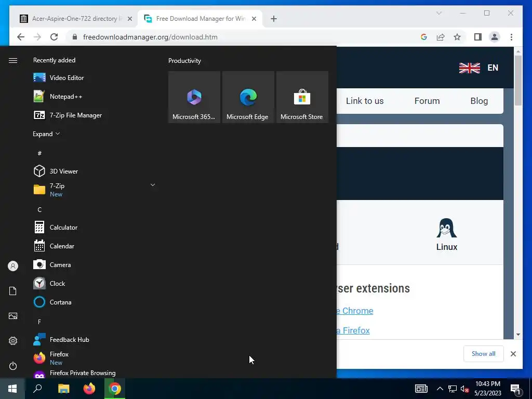The height and width of the screenshot is (399, 532).
Task: Open Settings gear in Start sidebar
Action: (x=13, y=341)
